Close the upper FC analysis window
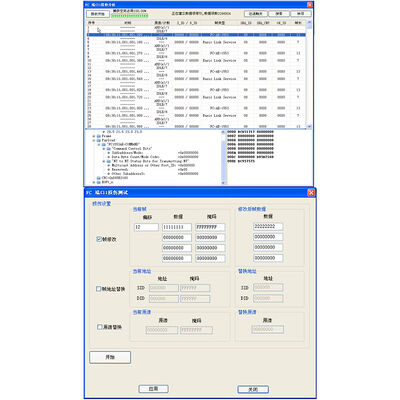 pyautogui.click(x=310, y=5)
